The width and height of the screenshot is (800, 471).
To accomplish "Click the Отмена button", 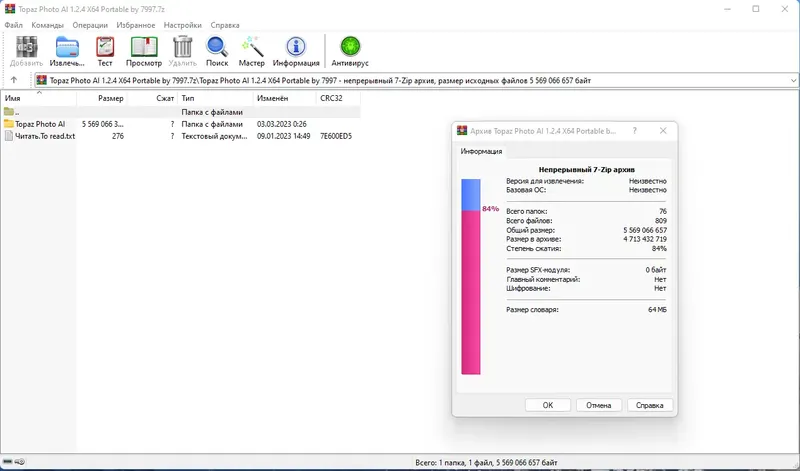I will coord(598,405).
